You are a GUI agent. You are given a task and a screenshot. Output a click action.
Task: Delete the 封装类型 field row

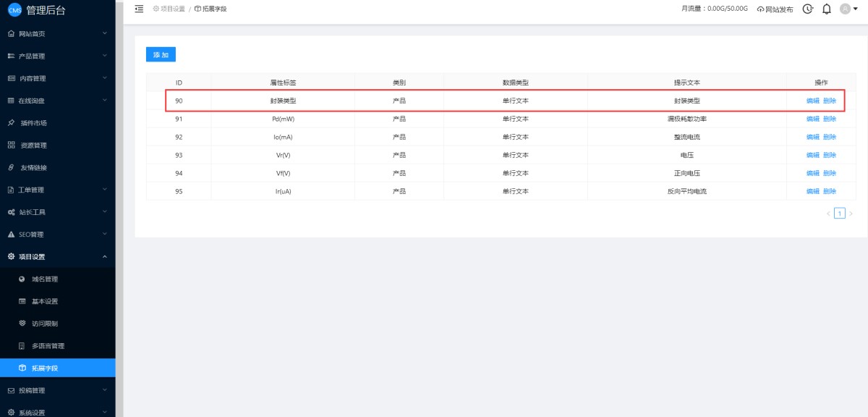tap(830, 101)
